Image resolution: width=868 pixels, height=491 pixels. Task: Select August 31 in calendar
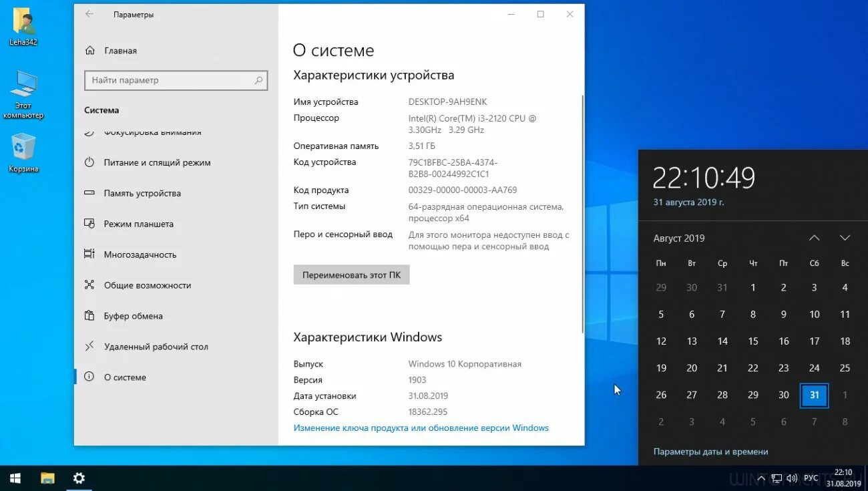click(815, 395)
